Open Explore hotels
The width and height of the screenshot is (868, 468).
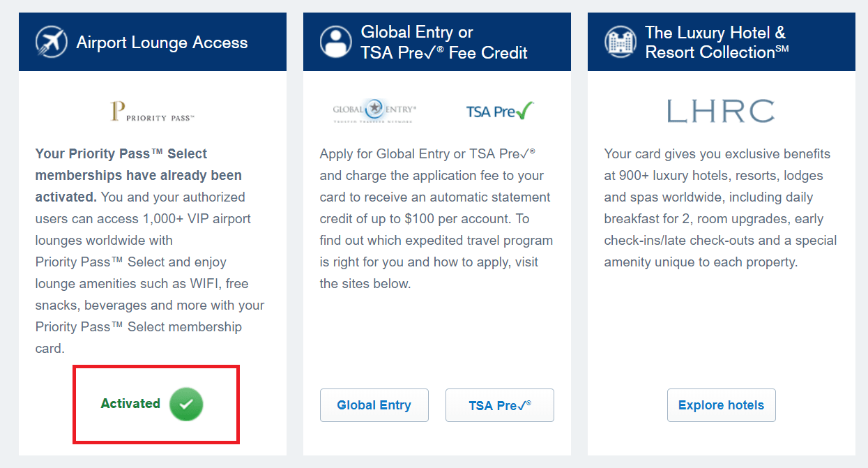721,405
